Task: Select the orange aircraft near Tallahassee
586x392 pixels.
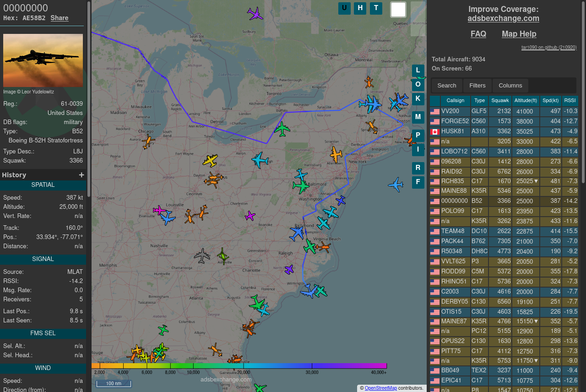Action: click(x=215, y=350)
